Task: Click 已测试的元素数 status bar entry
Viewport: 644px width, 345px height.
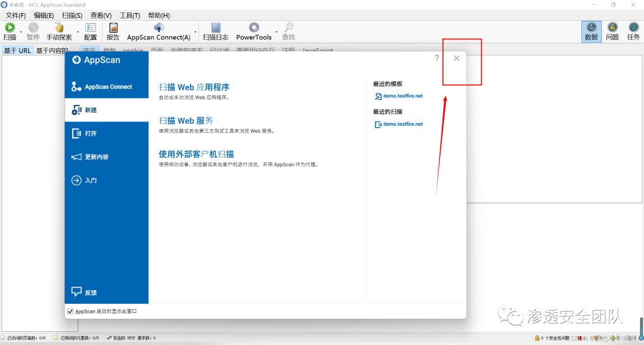Action: [x=76, y=338]
